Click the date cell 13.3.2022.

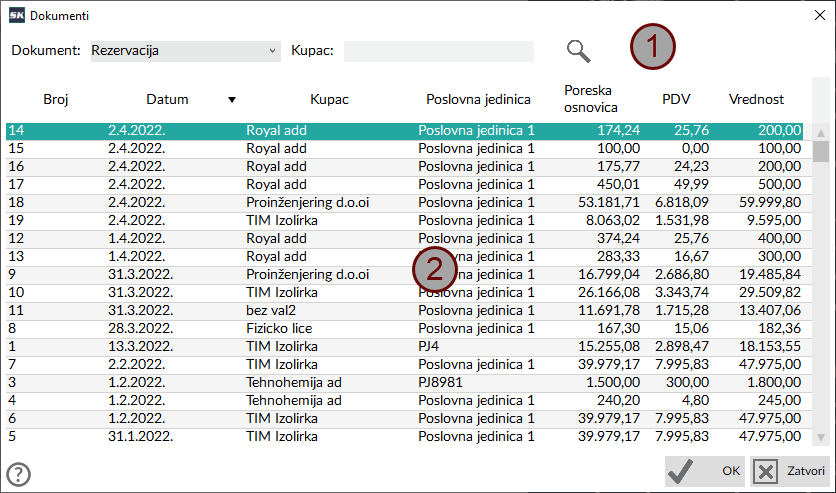coord(141,346)
